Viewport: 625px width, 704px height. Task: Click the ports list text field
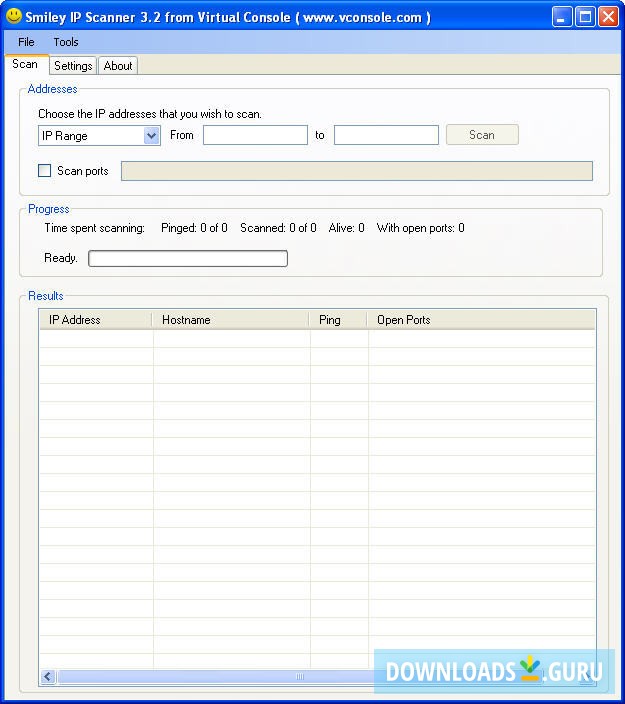357,171
